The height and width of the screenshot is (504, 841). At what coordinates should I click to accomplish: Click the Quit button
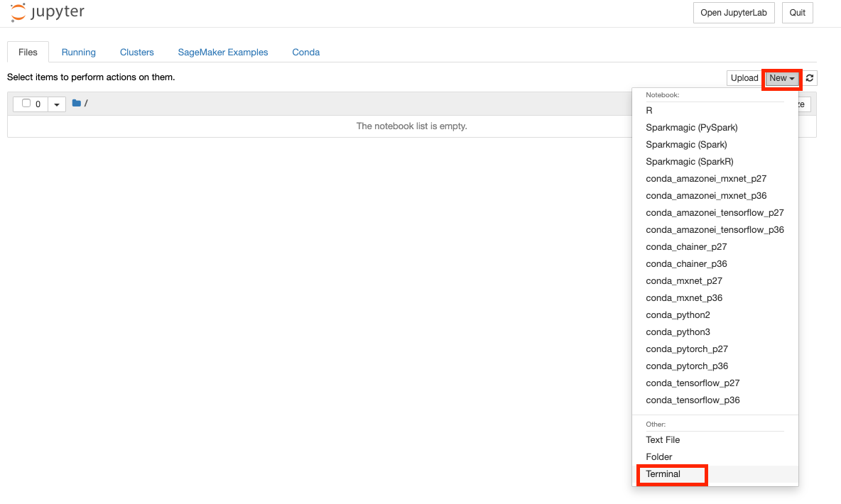tap(798, 13)
